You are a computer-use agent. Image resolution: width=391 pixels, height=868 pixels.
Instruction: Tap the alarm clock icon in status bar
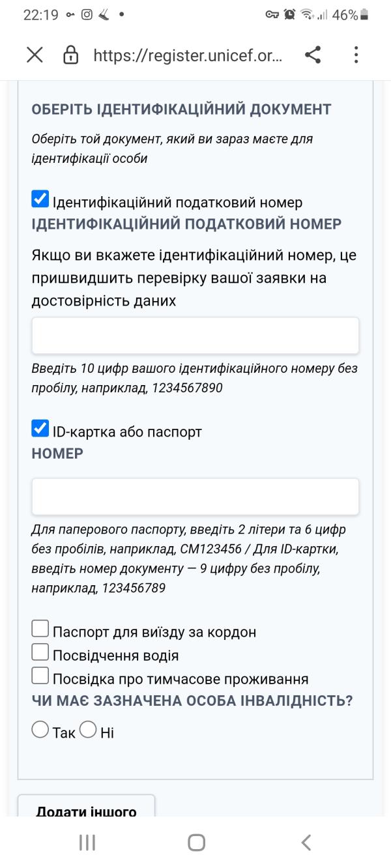pos(289,14)
